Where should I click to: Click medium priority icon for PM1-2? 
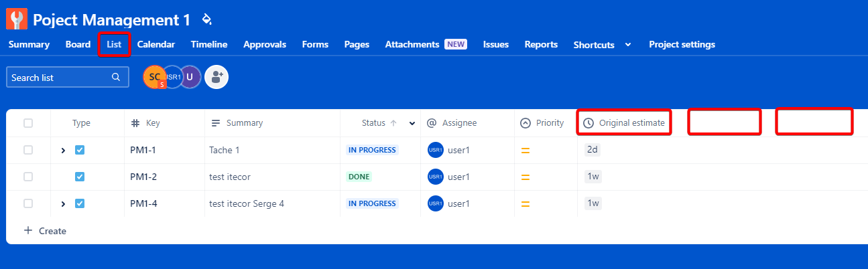point(525,177)
